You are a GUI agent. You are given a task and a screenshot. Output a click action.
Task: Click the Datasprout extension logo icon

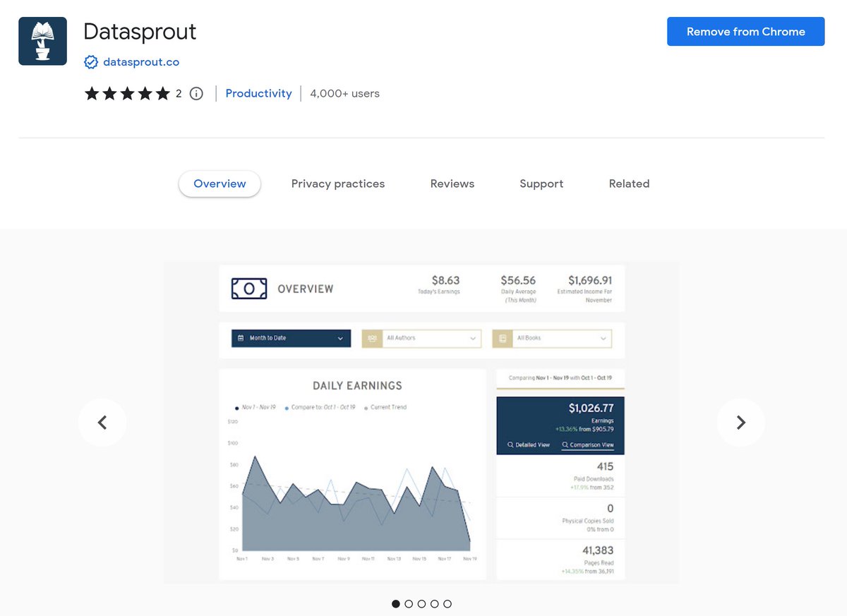(x=42, y=41)
